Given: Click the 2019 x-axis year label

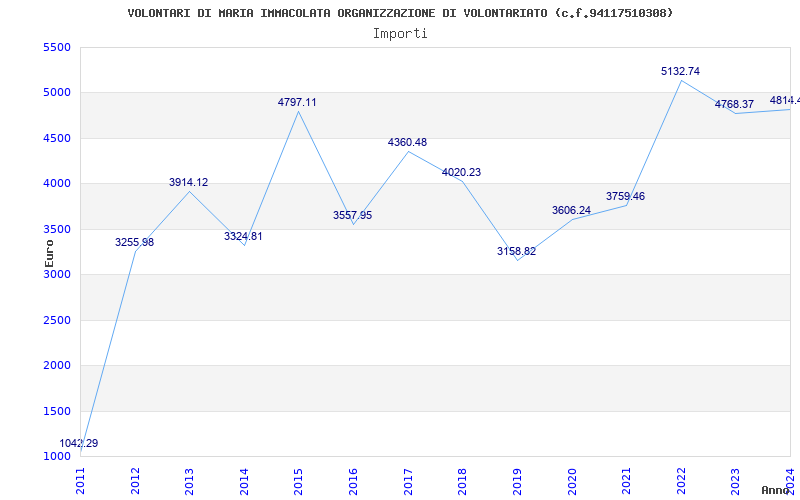Looking at the screenshot, I should (517, 481).
